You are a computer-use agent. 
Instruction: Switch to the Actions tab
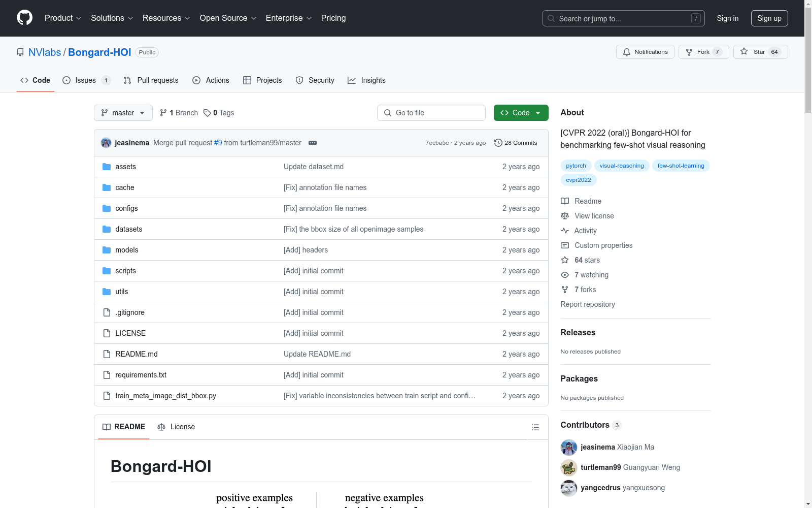pyautogui.click(x=211, y=80)
